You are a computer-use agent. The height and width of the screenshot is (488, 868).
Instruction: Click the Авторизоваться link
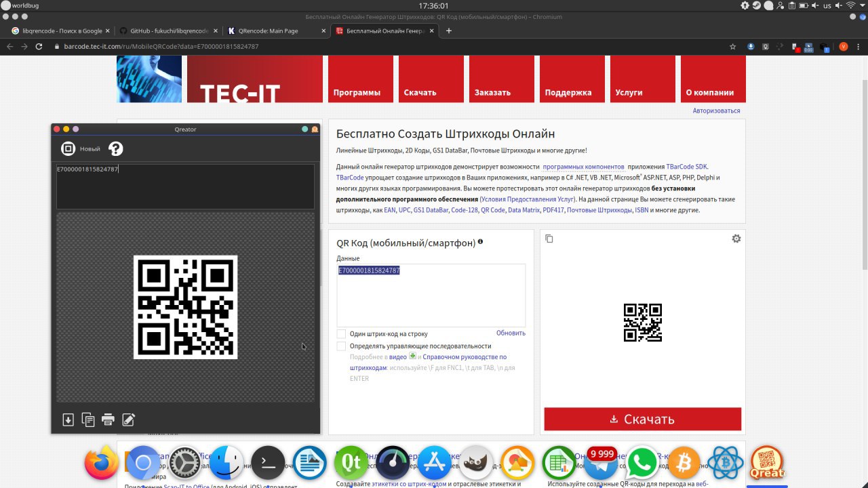pyautogui.click(x=716, y=110)
